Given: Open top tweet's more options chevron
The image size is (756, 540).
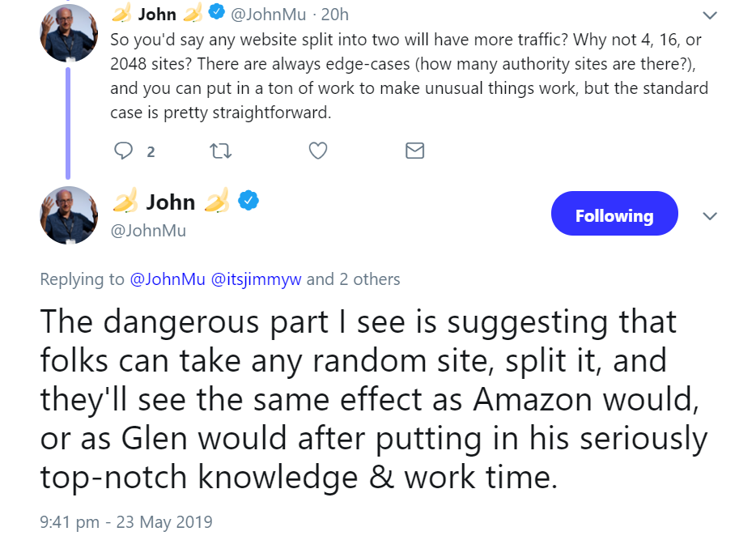Looking at the screenshot, I should point(709,15).
